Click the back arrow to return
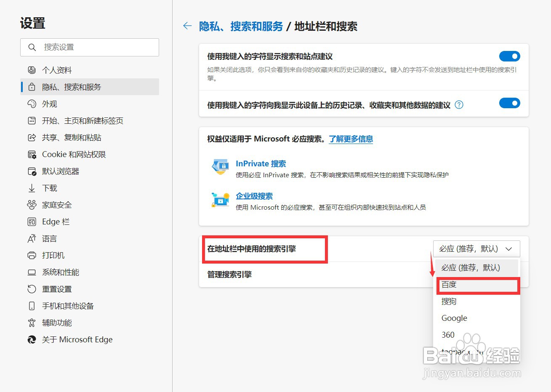Screen dimensions: 551x392 (x=187, y=26)
